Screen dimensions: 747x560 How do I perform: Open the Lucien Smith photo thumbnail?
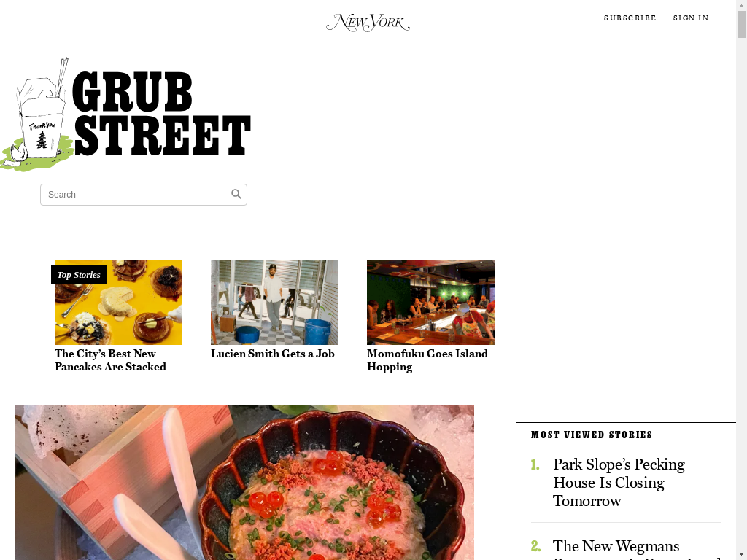tap(274, 302)
